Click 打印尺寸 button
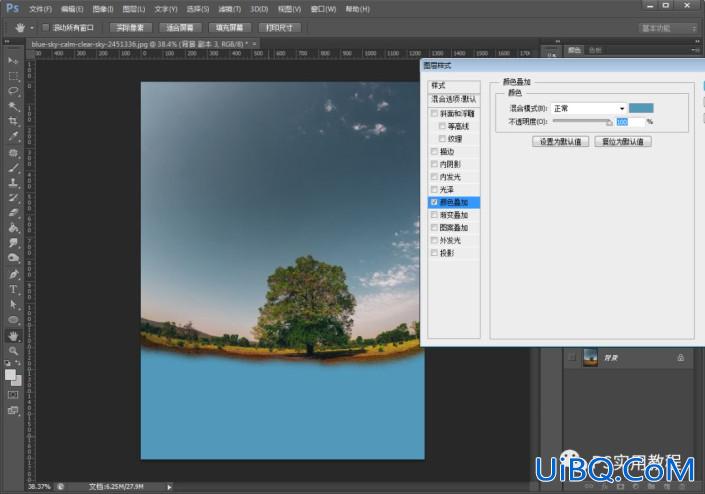The height and width of the screenshot is (494, 705). [x=279, y=28]
